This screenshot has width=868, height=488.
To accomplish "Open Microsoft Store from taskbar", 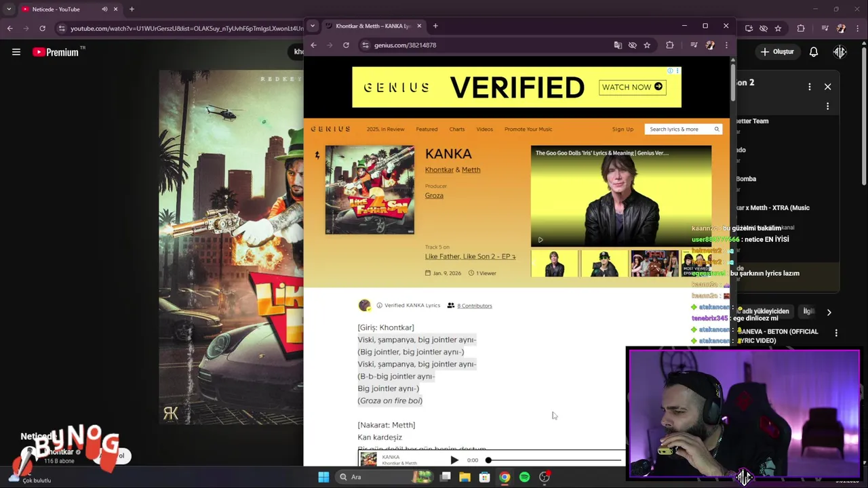I will [484, 477].
